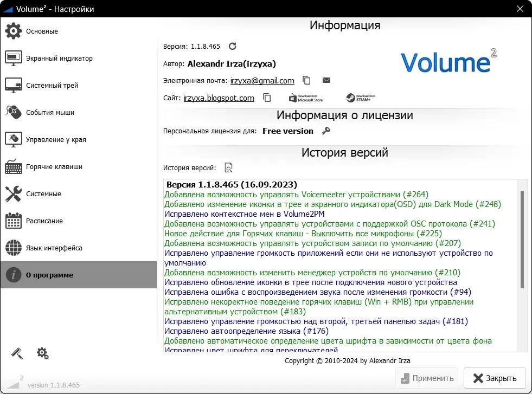Click the changelog line ending (#94)
The image size is (532, 394).
tap(318, 292)
